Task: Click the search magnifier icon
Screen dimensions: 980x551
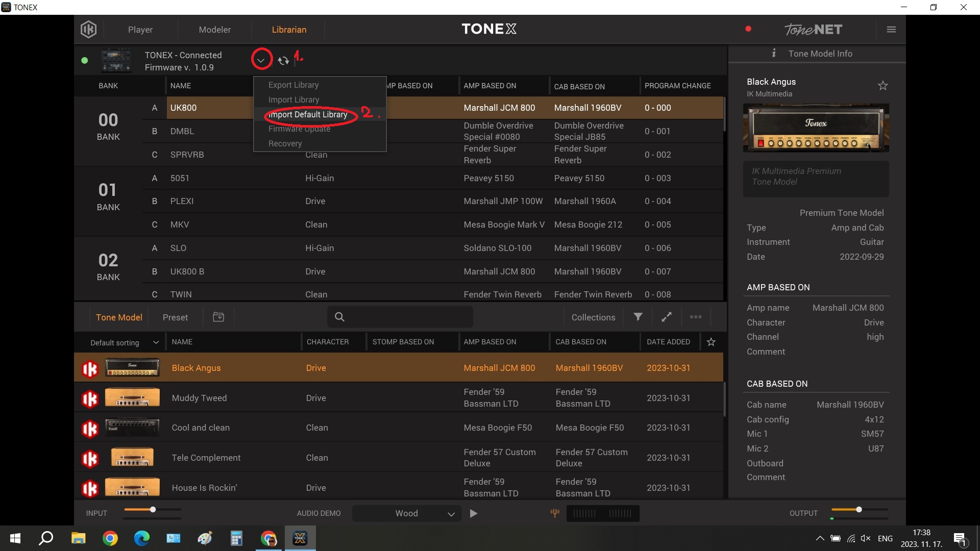Action: point(339,317)
